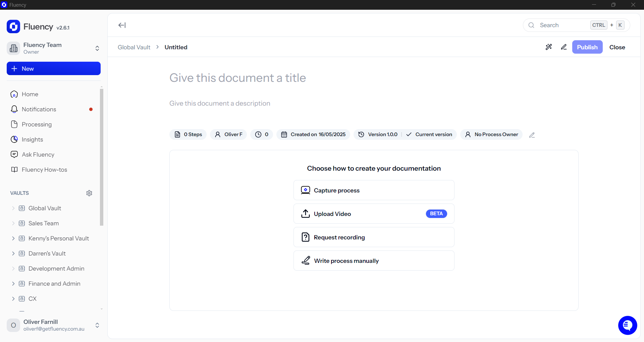644x342 pixels.
Task: Click the 0 Steps document icon
Action: 177,134
